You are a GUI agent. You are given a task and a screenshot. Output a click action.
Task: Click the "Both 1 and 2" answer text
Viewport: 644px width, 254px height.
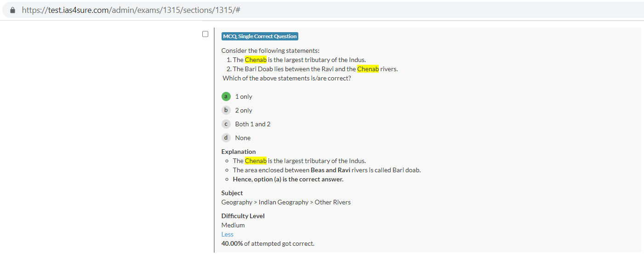click(253, 124)
